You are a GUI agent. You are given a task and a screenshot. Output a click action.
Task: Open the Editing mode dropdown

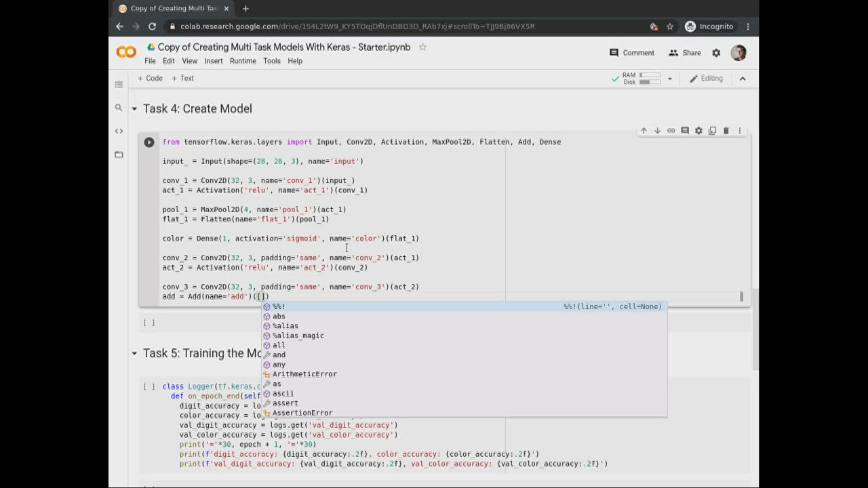tap(706, 79)
